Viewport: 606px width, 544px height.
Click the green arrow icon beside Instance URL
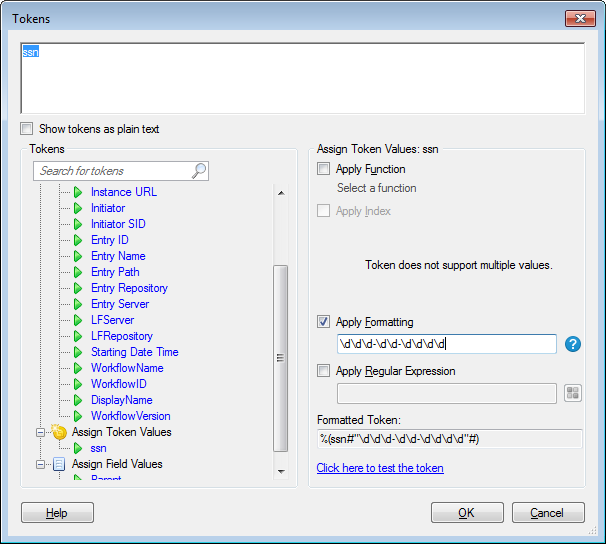pyautogui.click(x=78, y=192)
